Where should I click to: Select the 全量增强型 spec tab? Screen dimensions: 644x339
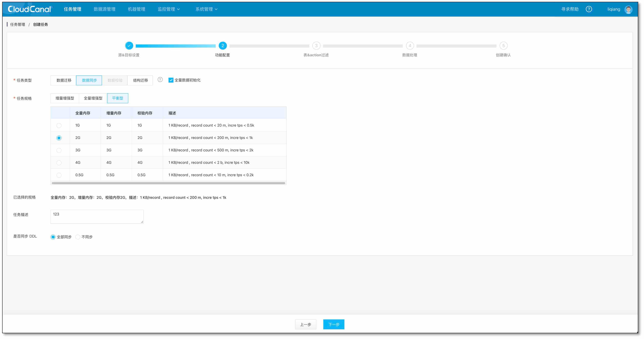point(93,98)
